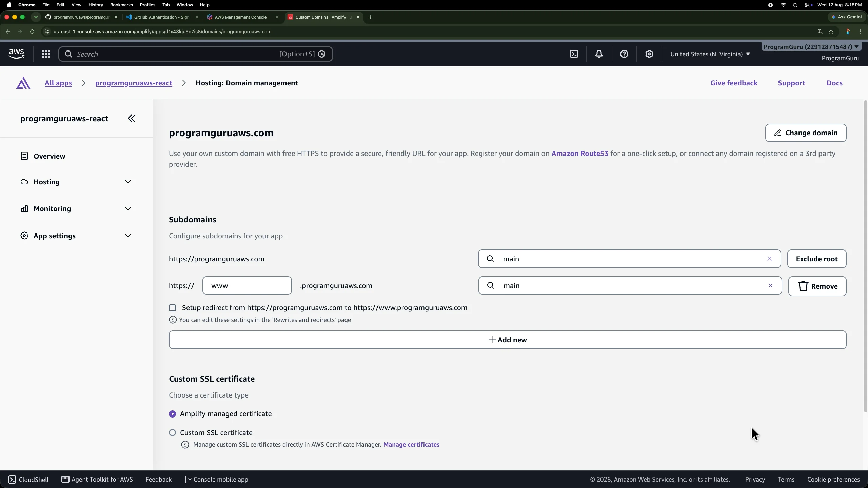868x488 pixels.
Task: Open the Docs link
Action: (834, 83)
